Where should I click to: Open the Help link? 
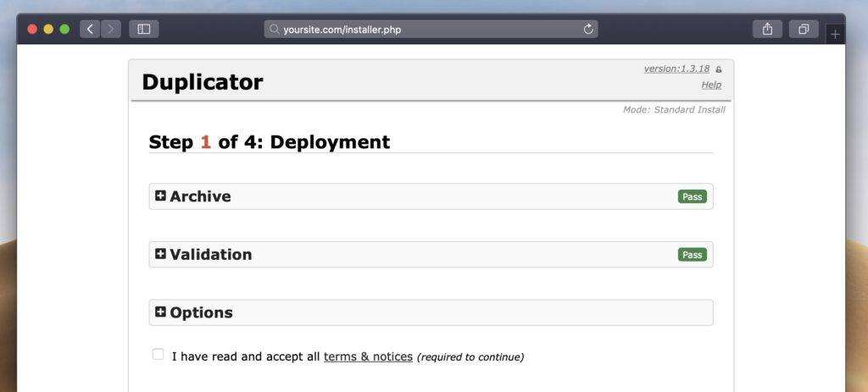click(x=711, y=85)
